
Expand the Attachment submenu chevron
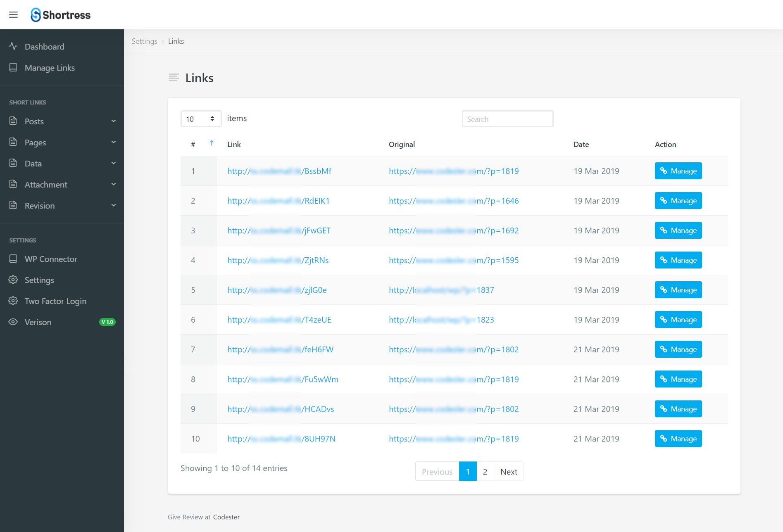pos(113,185)
